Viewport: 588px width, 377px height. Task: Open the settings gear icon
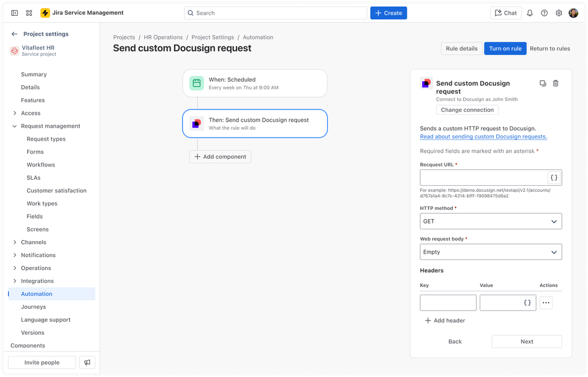pos(558,12)
